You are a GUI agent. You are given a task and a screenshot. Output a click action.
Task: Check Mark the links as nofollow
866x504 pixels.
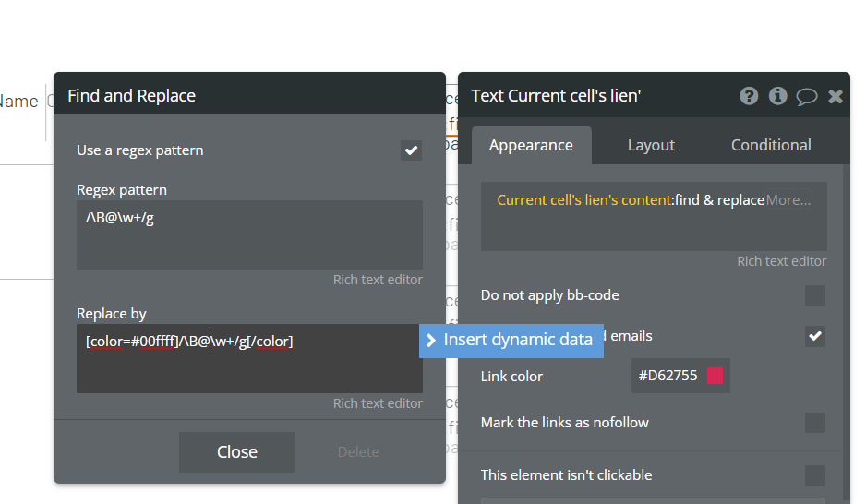[x=814, y=423]
